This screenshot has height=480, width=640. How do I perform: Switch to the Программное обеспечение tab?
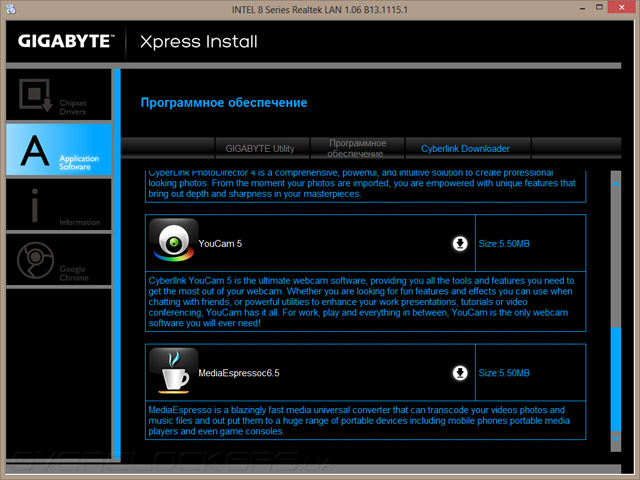(x=357, y=149)
